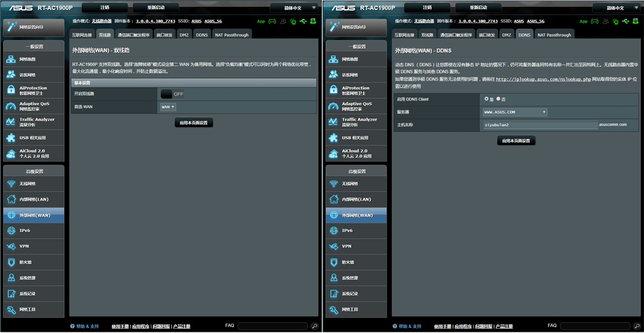Open Network Map icon in Dual WAN window
This screenshot has width=644, height=333.
pos(11,59)
